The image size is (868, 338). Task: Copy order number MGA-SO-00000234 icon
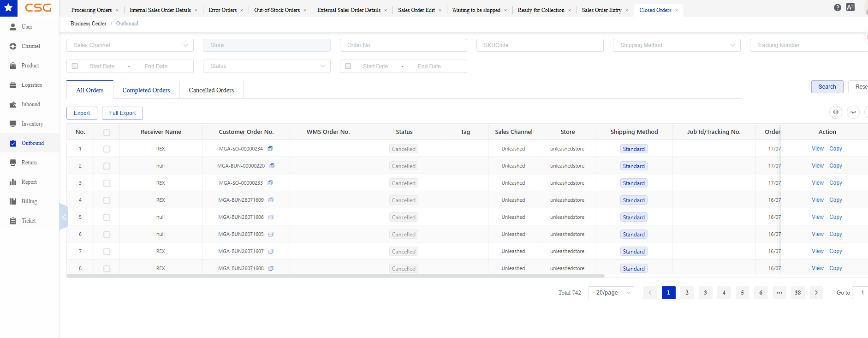(x=270, y=149)
